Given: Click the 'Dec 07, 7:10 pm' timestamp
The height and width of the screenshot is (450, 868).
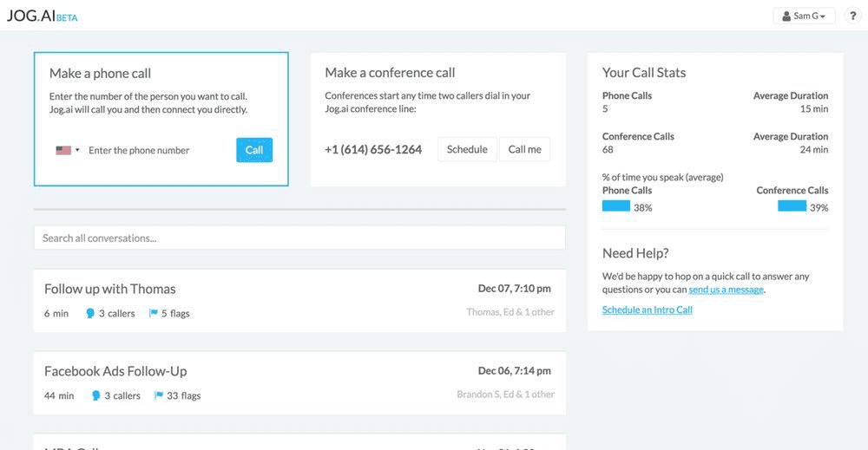Looking at the screenshot, I should point(514,289).
